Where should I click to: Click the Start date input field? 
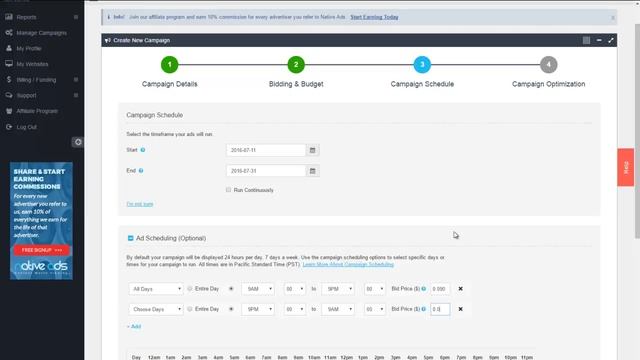pos(266,150)
